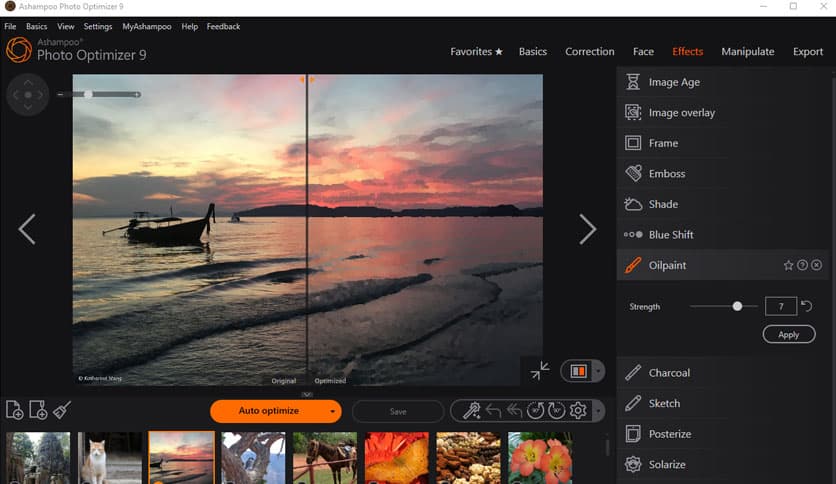The image size is (836, 484).
Task: Open the File menu
Action: [x=10, y=26]
